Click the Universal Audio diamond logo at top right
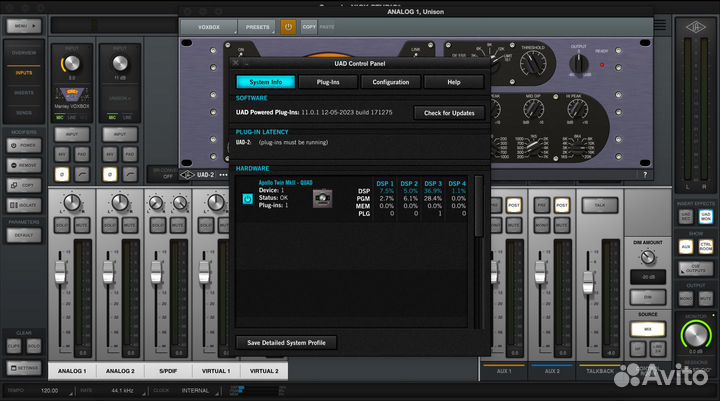720x401 pixels. pos(695,28)
